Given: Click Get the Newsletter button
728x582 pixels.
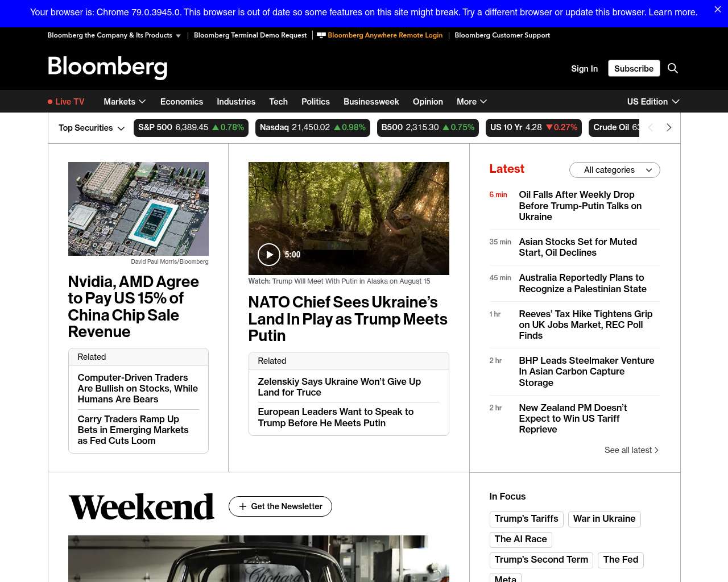Looking at the screenshot, I should [280, 506].
